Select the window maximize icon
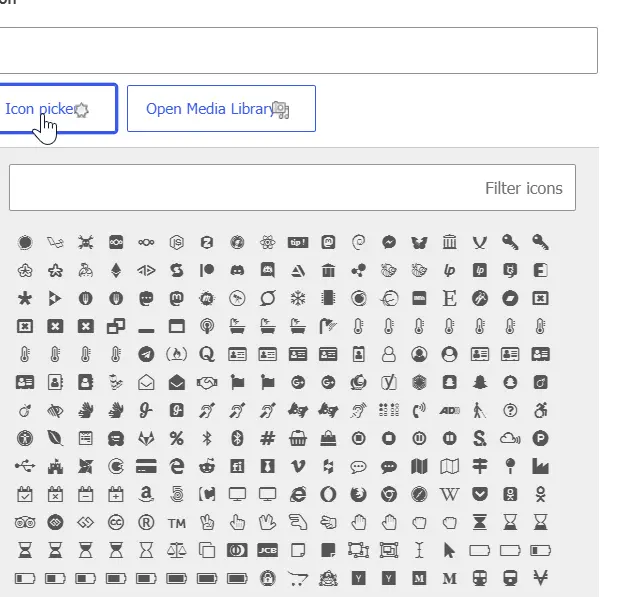The image size is (619, 597). [176, 326]
